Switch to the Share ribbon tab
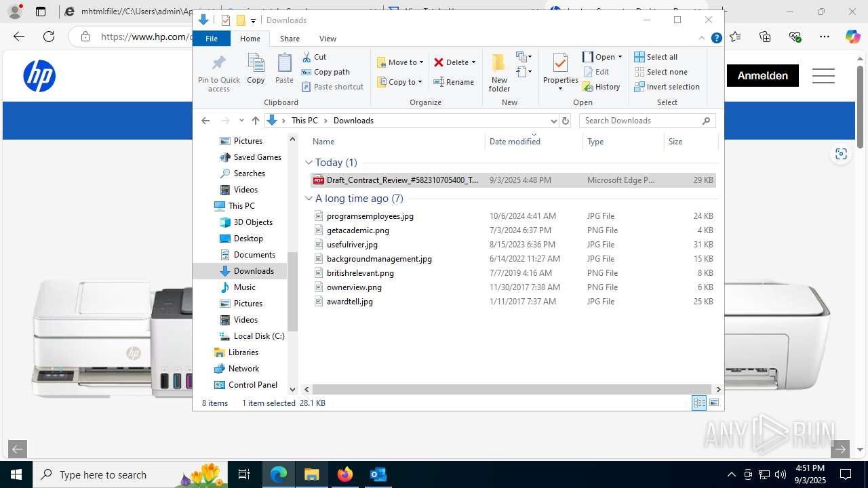 tap(290, 39)
